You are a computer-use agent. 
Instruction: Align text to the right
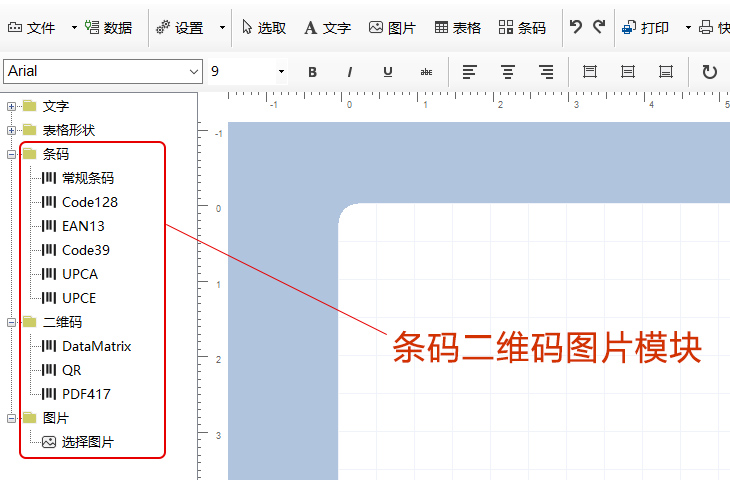tap(546, 72)
